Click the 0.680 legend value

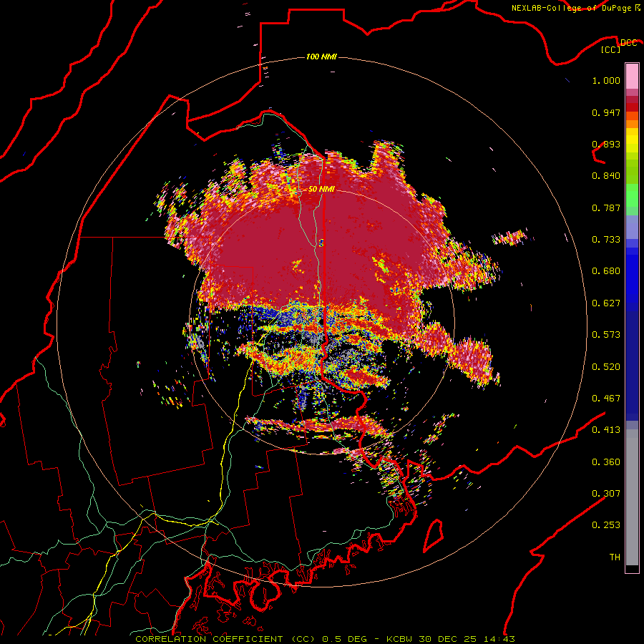pos(606,271)
